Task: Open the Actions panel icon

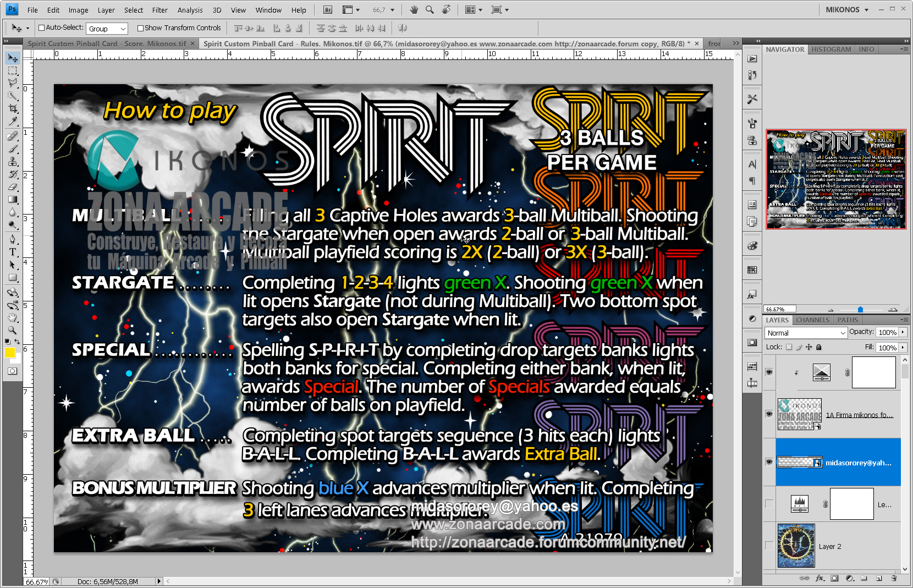Action: (752, 59)
